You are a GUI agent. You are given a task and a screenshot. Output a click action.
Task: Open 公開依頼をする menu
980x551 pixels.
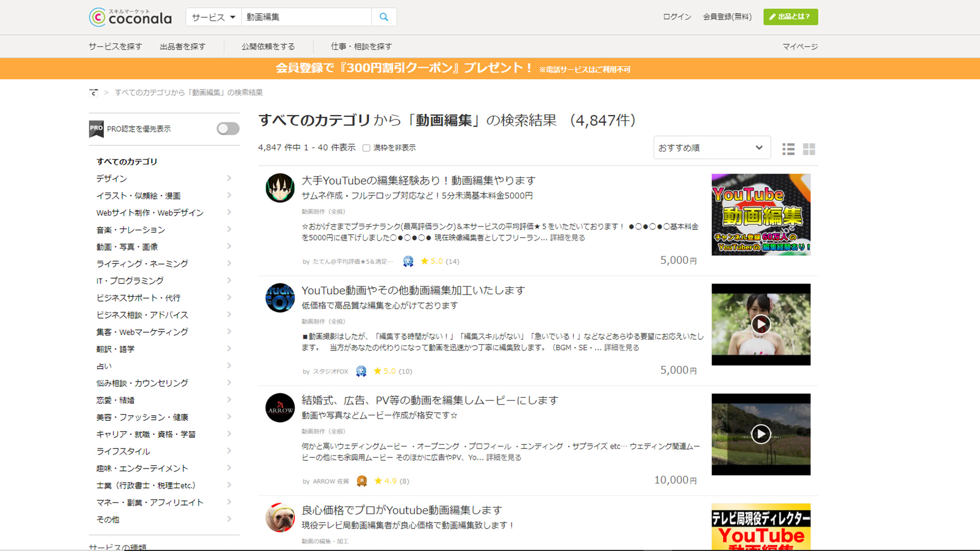click(268, 46)
